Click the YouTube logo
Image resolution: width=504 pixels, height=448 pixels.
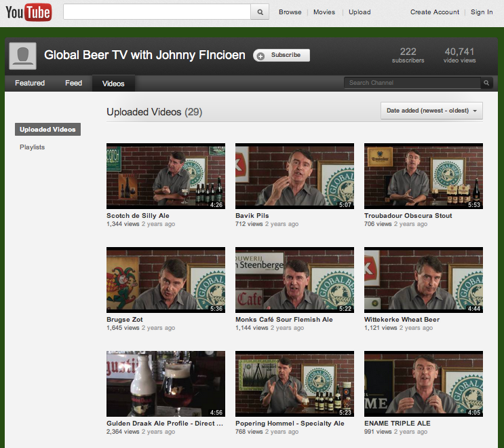[28, 12]
